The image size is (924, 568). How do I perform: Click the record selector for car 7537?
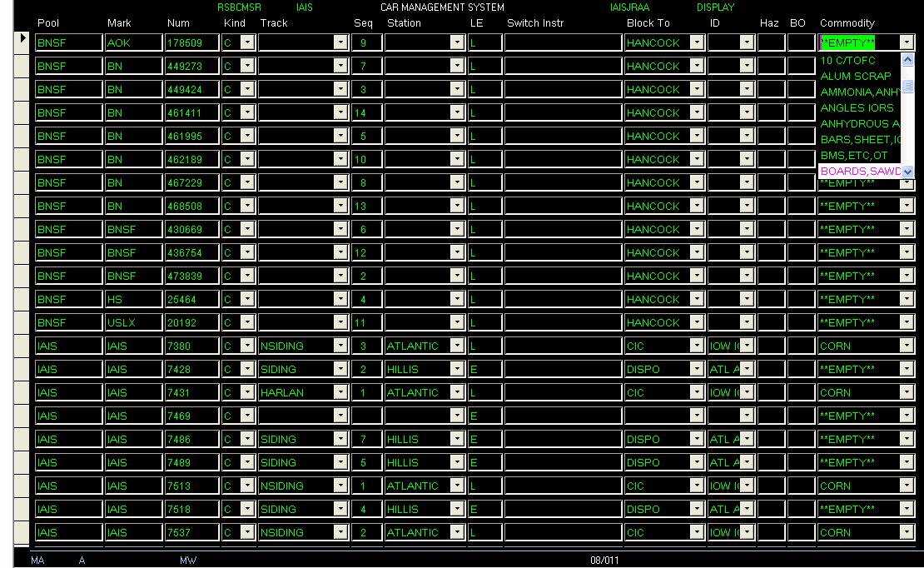pos(22,532)
